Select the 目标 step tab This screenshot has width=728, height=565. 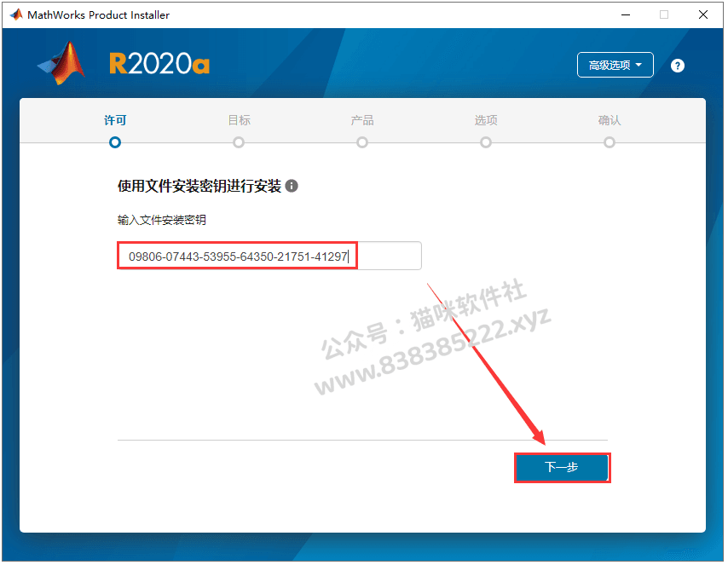pyautogui.click(x=239, y=120)
